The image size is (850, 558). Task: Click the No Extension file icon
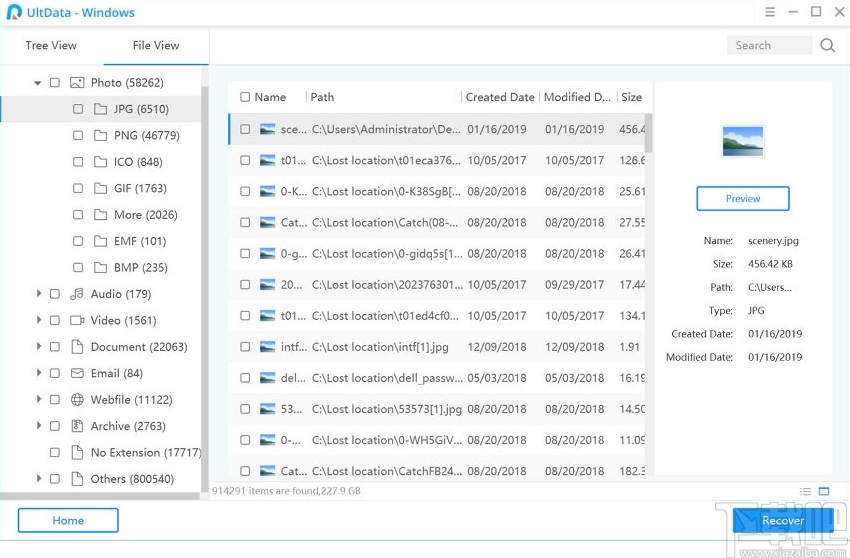click(x=77, y=452)
